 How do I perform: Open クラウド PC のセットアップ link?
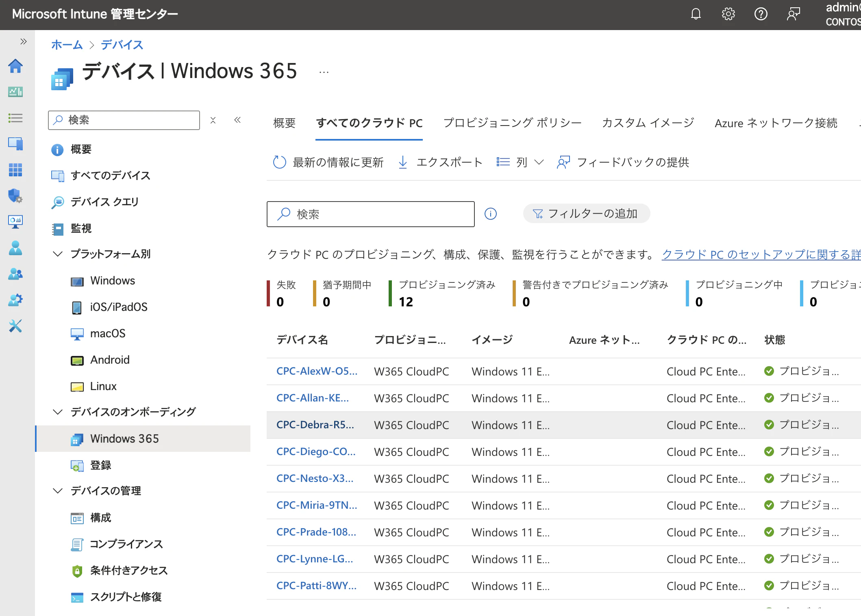coord(761,255)
